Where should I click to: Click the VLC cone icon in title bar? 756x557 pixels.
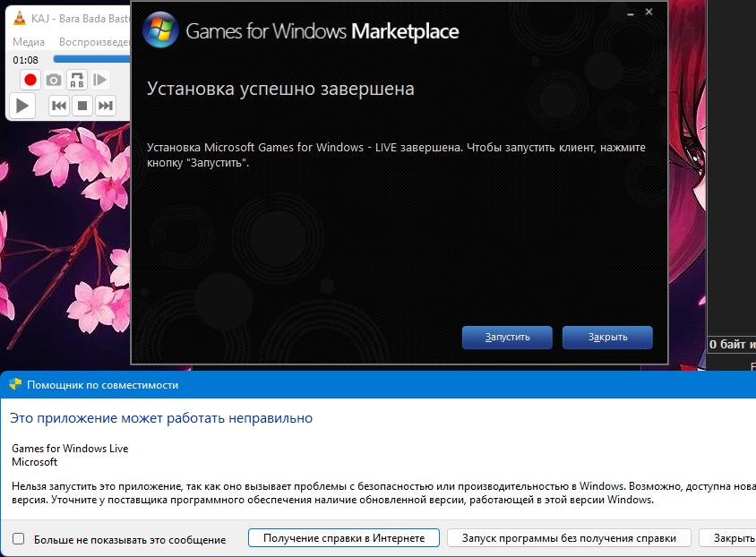point(20,18)
